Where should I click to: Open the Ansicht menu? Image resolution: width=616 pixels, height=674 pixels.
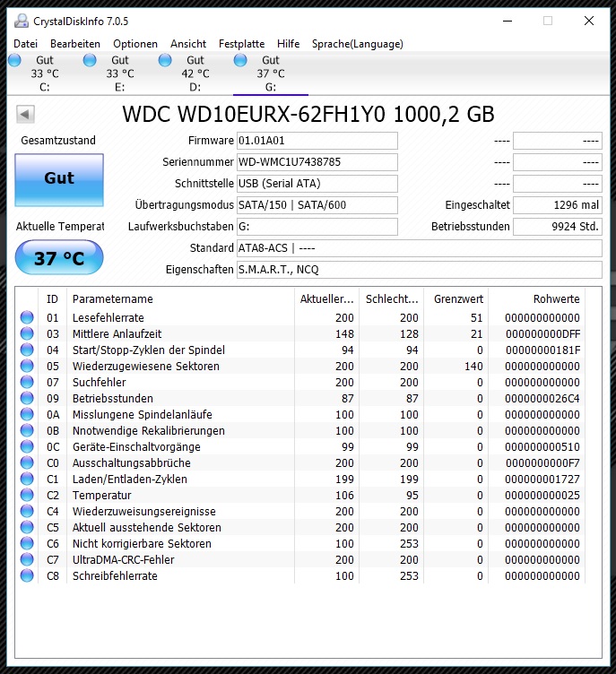pos(188,44)
